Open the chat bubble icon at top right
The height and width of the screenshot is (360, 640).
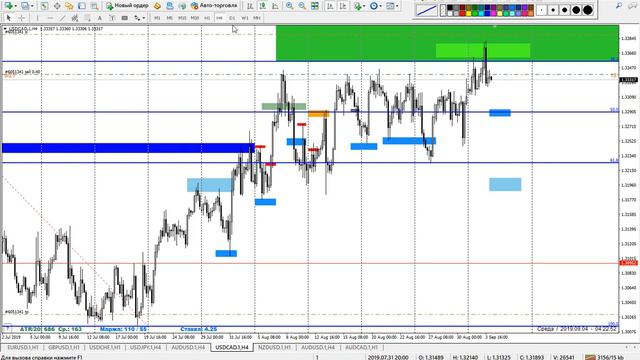pos(633,6)
